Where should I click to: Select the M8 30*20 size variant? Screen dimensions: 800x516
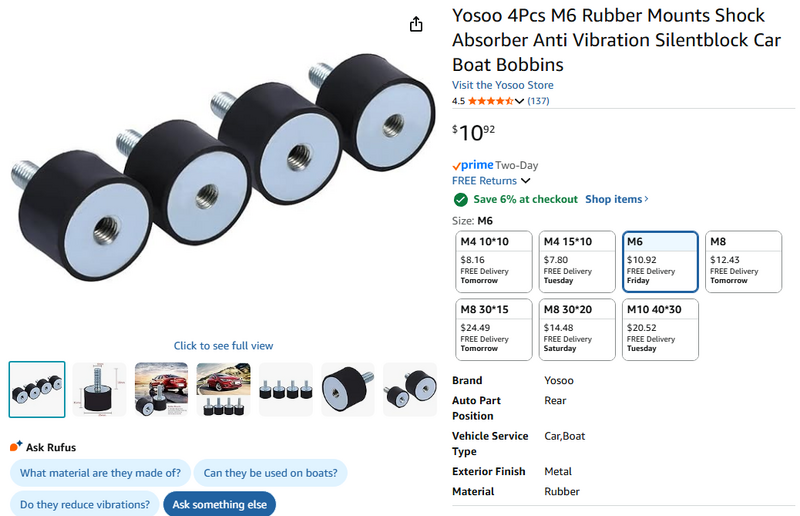577,328
